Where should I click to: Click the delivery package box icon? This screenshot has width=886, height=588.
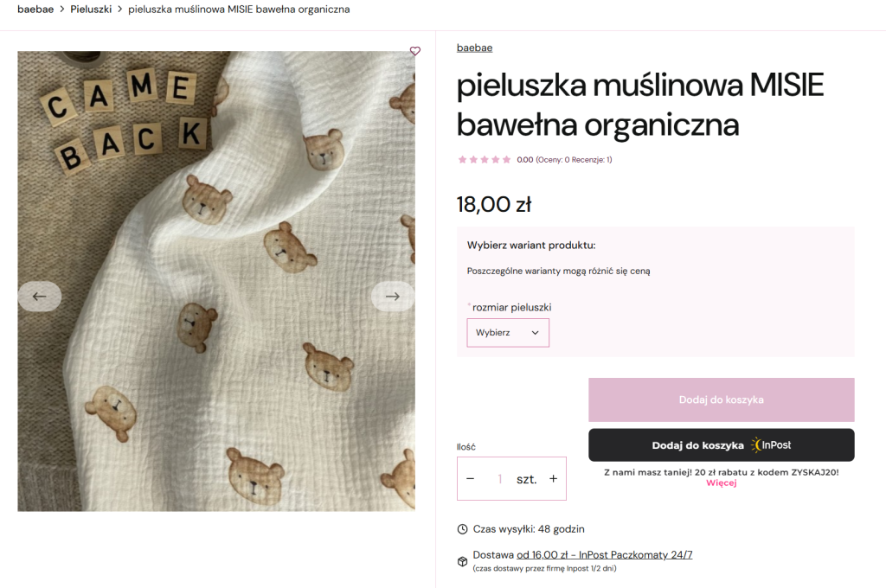point(462,561)
